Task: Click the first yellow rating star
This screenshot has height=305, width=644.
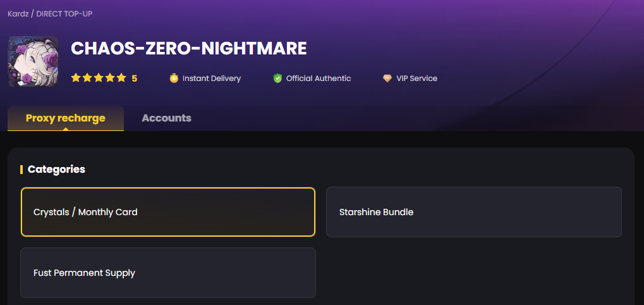Action: 76,78
